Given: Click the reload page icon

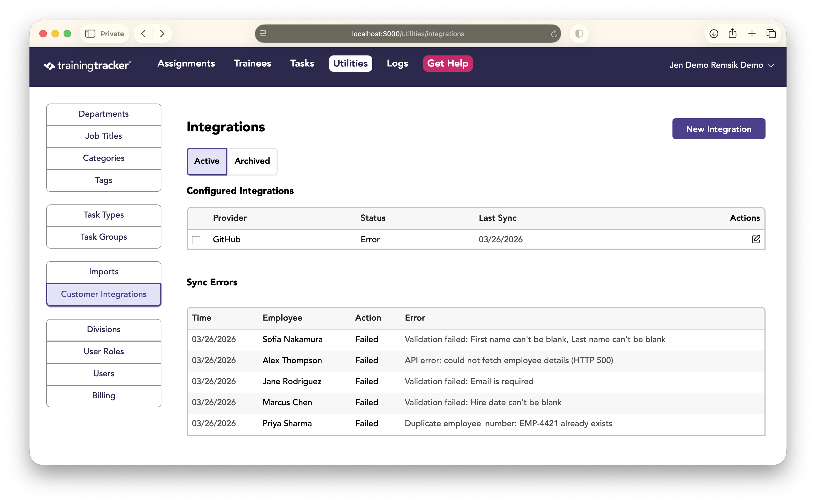Looking at the screenshot, I should pyautogui.click(x=554, y=34).
